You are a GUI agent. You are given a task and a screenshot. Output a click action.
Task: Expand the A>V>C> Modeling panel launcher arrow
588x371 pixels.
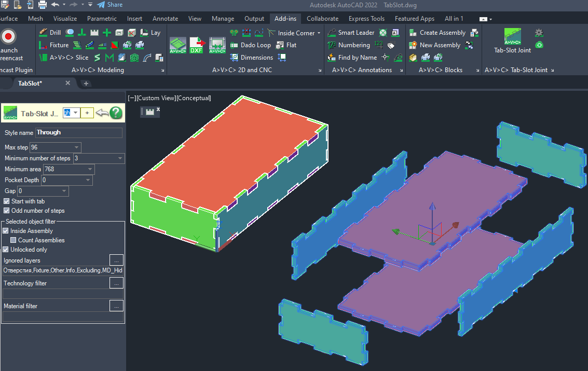click(163, 70)
